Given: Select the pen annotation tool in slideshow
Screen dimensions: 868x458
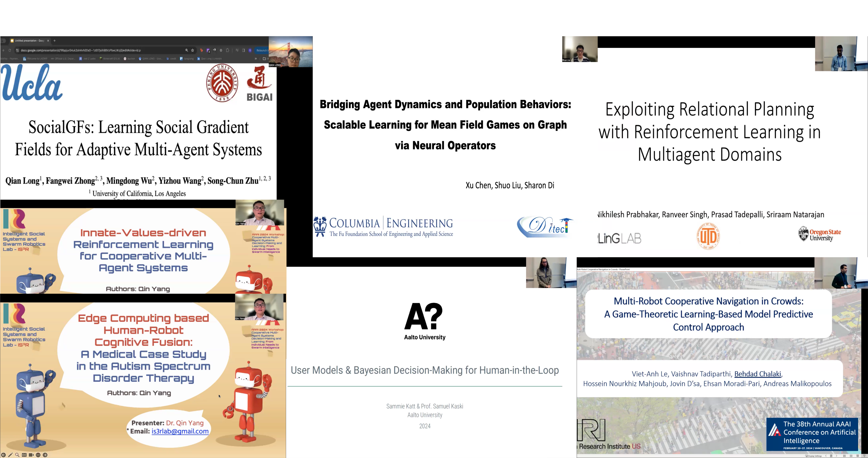Looking at the screenshot, I should click(x=10, y=455).
